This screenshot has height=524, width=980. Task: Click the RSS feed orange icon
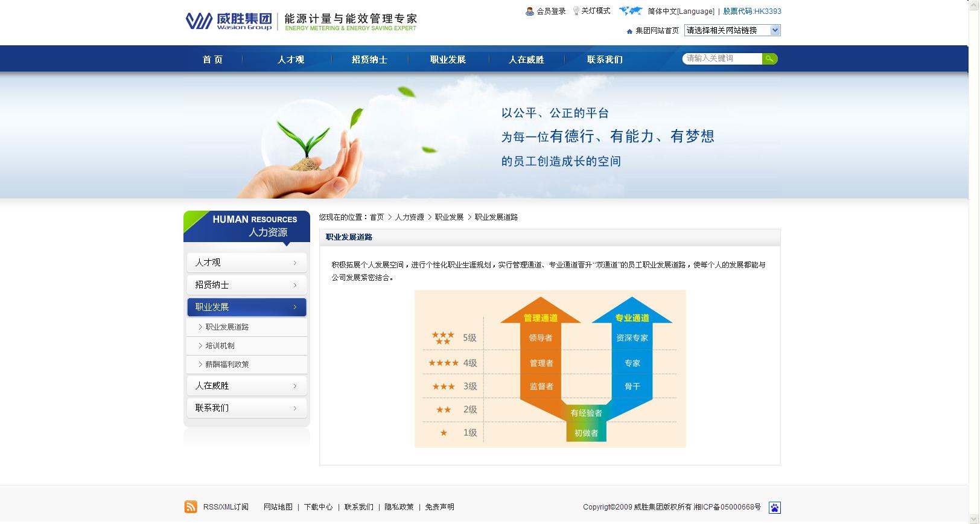point(191,507)
